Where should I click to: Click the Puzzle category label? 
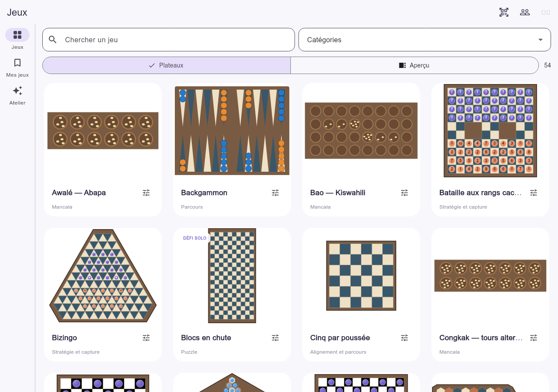point(189,352)
